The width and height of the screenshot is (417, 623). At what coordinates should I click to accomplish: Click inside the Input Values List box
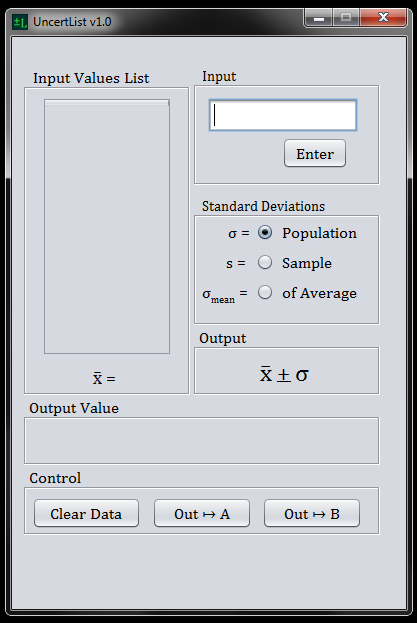tap(107, 230)
